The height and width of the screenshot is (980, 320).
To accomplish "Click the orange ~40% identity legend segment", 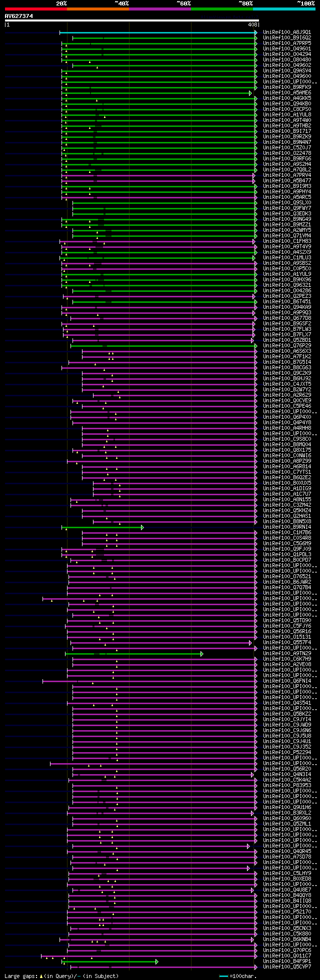I will coord(98,9).
